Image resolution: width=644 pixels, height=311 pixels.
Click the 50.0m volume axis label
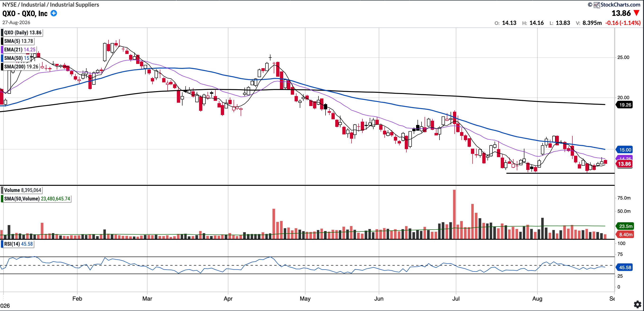click(624, 211)
